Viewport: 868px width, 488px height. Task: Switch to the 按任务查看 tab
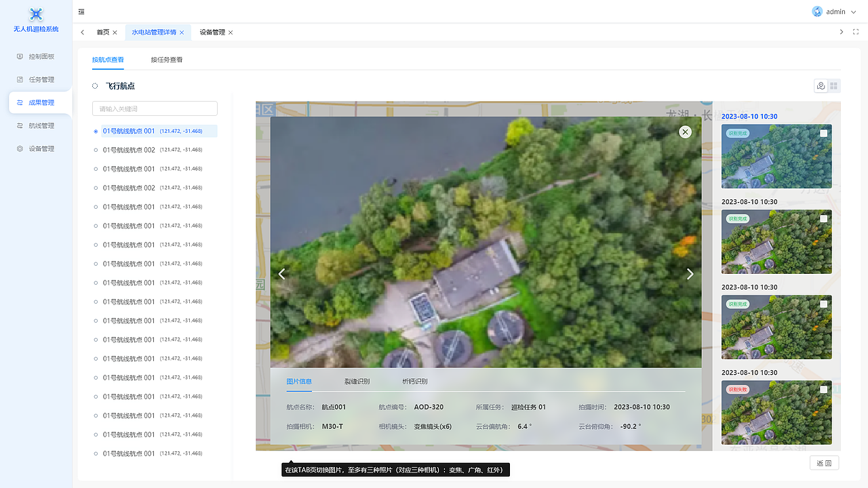166,60
